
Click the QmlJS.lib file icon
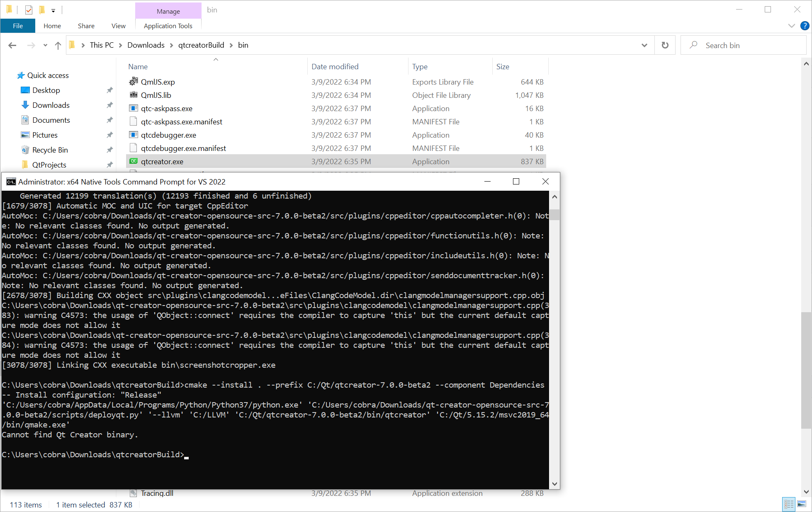point(133,95)
